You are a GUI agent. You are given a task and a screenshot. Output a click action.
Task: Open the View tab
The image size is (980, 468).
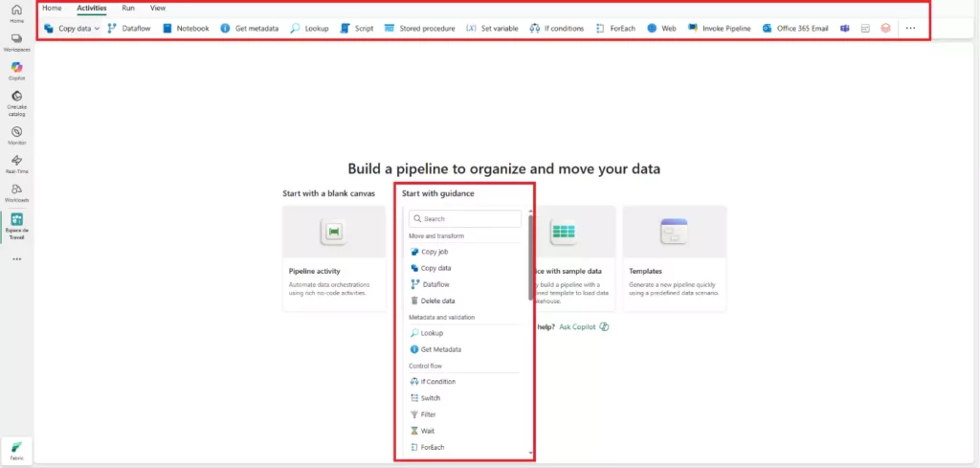[x=158, y=8]
